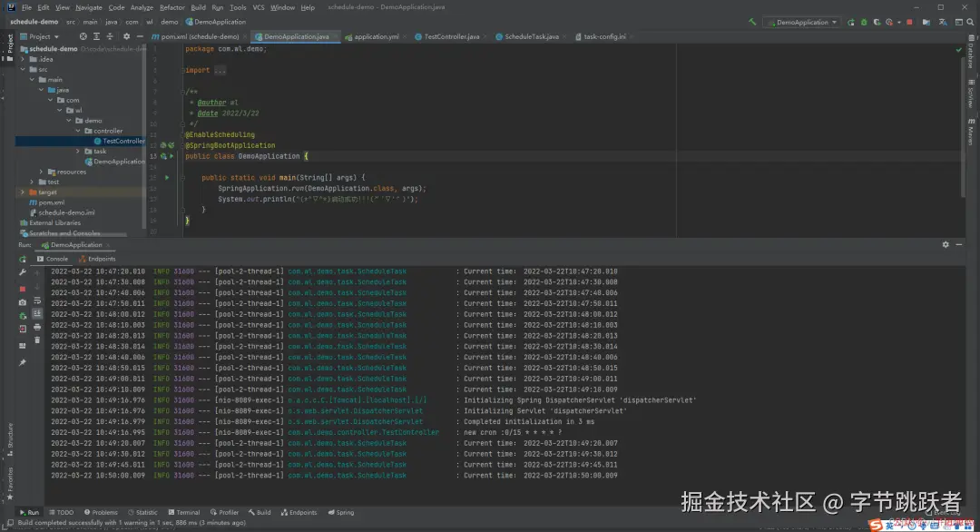Click the camera thread dump icon
Image resolution: width=980 pixels, height=532 pixels.
[23, 302]
